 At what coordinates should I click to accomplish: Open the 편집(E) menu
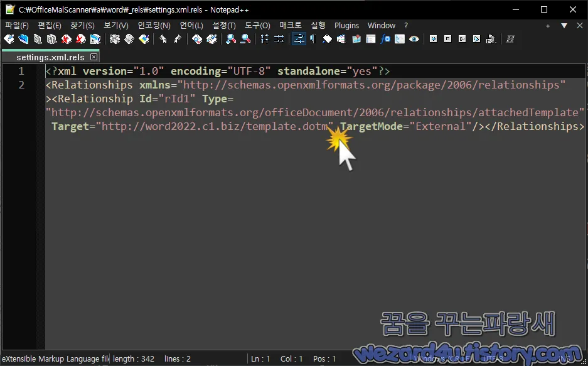pyautogui.click(x=50, y=26)
